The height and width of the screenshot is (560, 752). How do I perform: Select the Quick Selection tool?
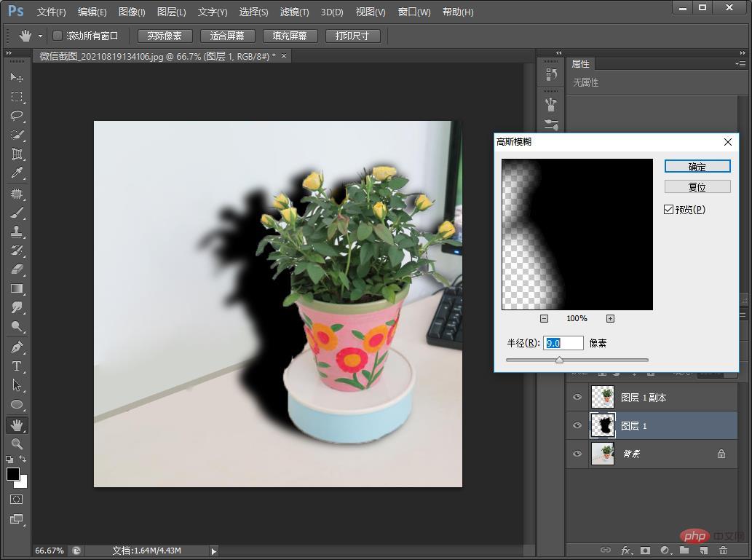coord(17,135)
